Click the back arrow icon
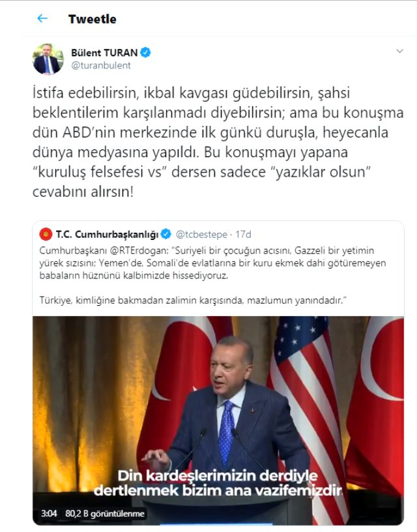Image resolution: width=417 pixels, height=532 pixels. [42, 18]
